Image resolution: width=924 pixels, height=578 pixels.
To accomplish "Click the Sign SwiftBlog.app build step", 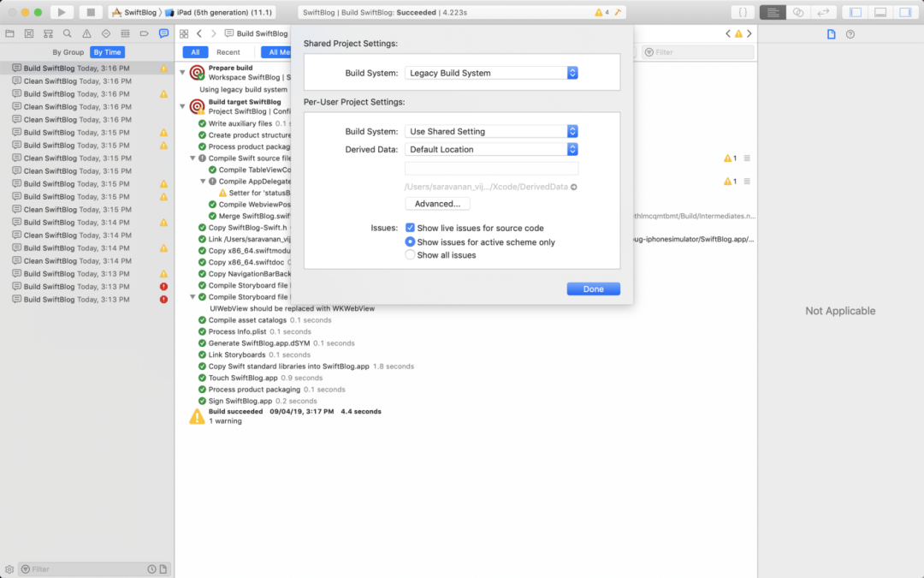I will [257, 401].
